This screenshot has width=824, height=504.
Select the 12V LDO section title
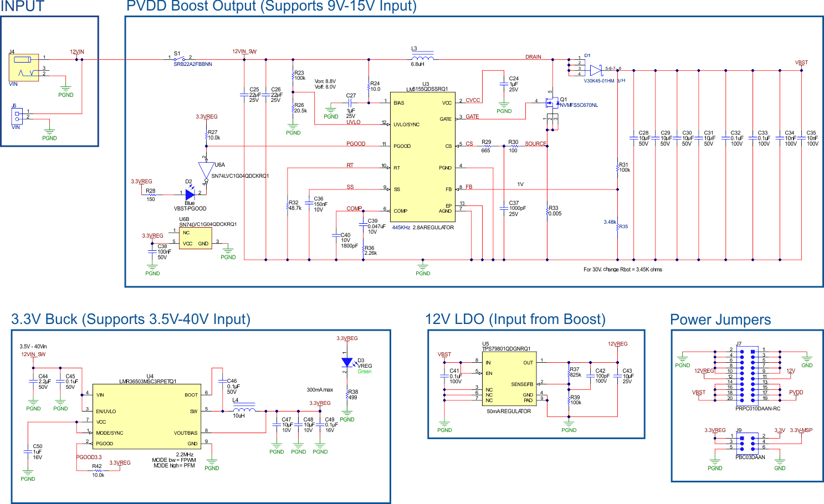point(515,320)
